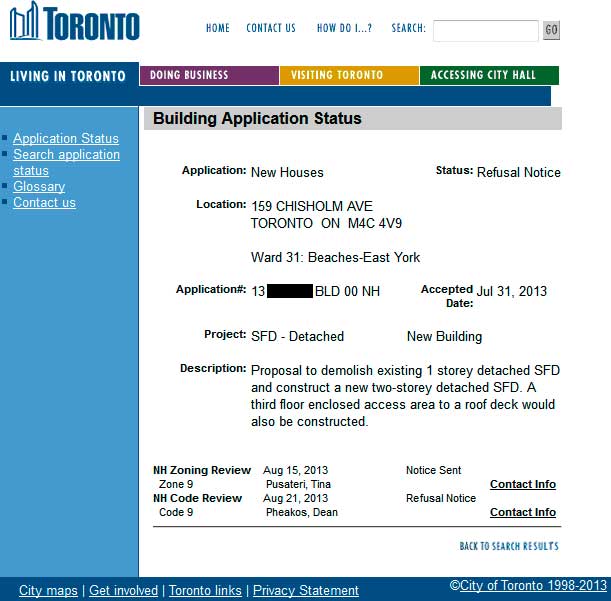Click the Notice Sent review status
The width and height of the screenshot is (611, 601).
(x=433, y=470)
